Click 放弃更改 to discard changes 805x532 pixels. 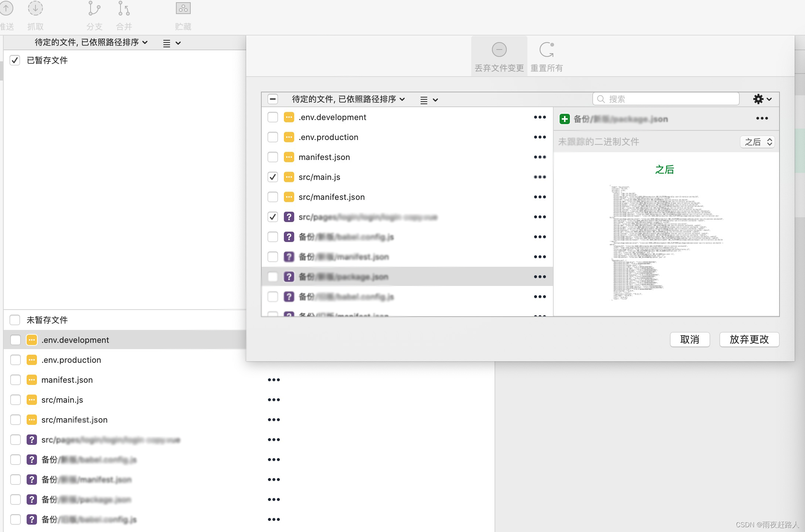click(x=749, y=340)
